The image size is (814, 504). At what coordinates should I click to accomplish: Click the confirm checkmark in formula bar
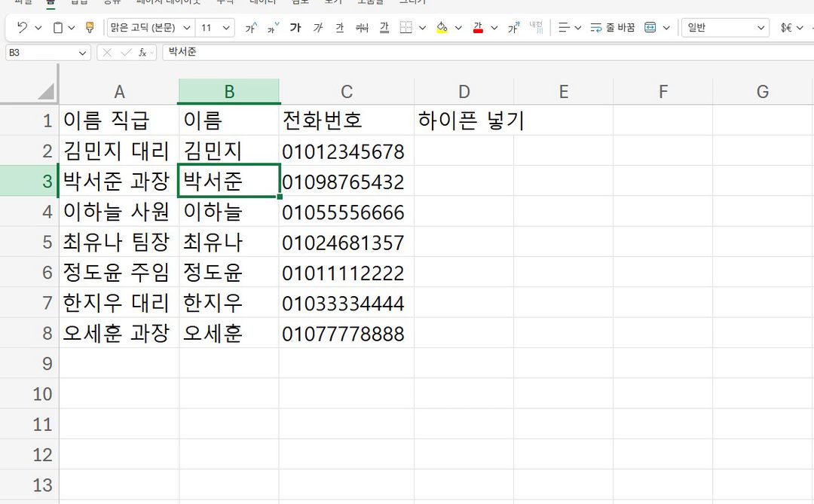pyautogui.click(x=126, y=53)
